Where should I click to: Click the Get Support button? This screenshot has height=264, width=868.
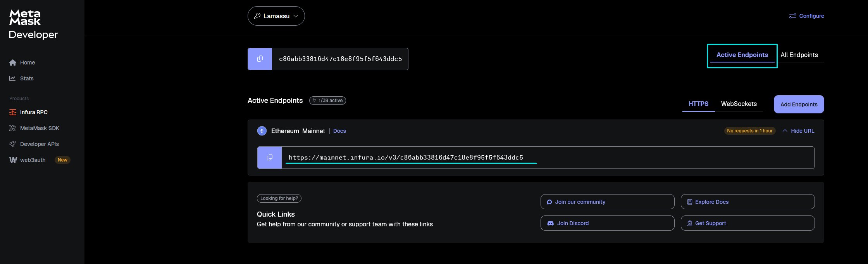[748, 223]
